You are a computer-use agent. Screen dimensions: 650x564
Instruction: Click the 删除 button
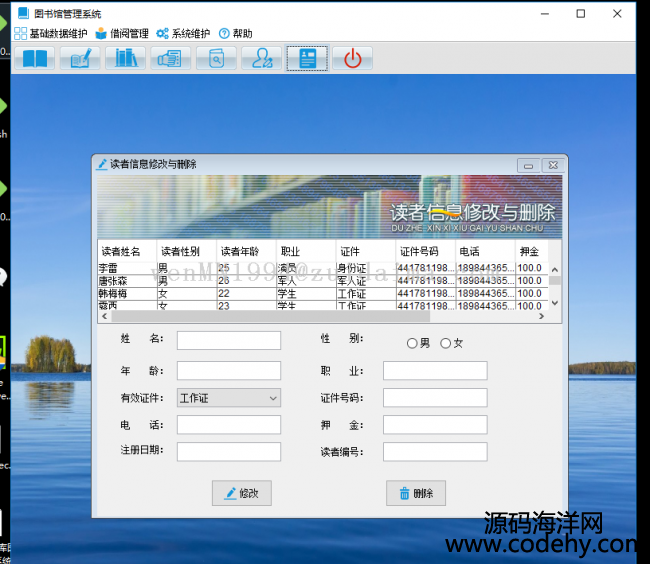tap(416, 493)
